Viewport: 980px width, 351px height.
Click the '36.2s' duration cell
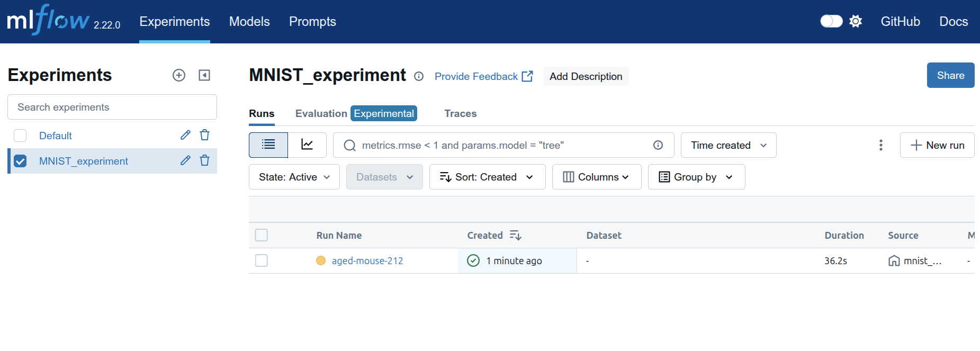point(835,260)
